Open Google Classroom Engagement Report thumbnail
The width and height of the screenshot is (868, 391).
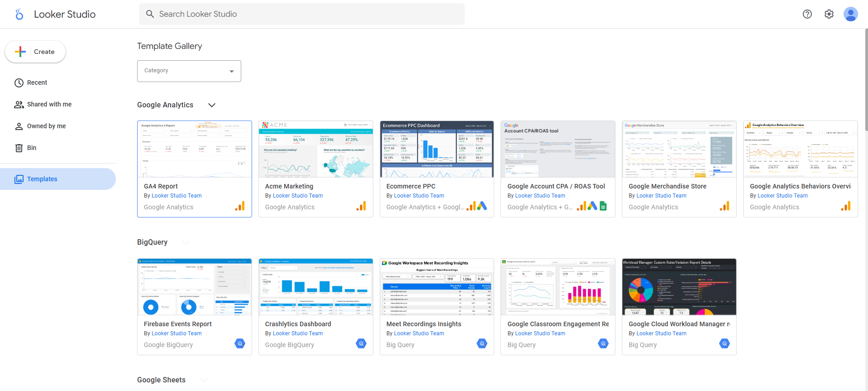558,287
